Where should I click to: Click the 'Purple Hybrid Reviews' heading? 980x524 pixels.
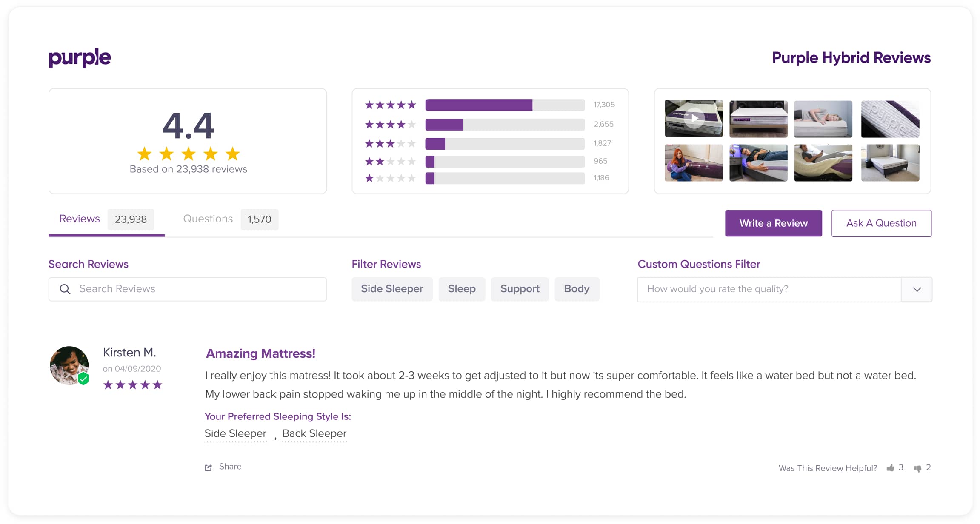point(851,58)
